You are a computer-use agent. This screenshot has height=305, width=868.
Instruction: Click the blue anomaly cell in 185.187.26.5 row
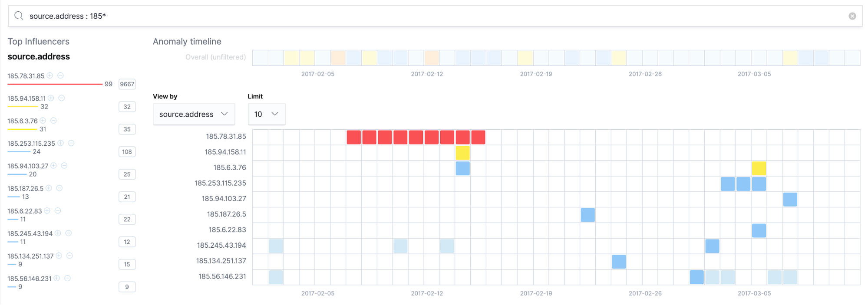[x=588, y=215]
